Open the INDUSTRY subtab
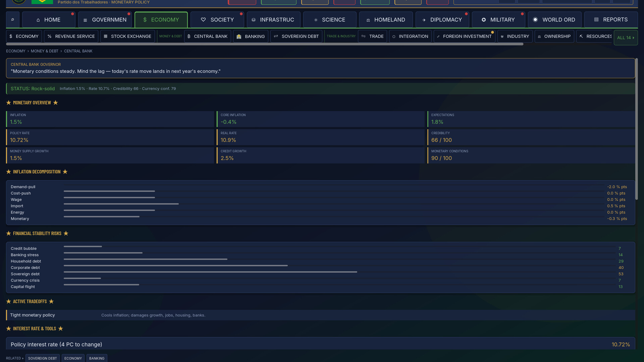Image resolution: width=644 pixels, height=362 pixels. tap(515, 36)
